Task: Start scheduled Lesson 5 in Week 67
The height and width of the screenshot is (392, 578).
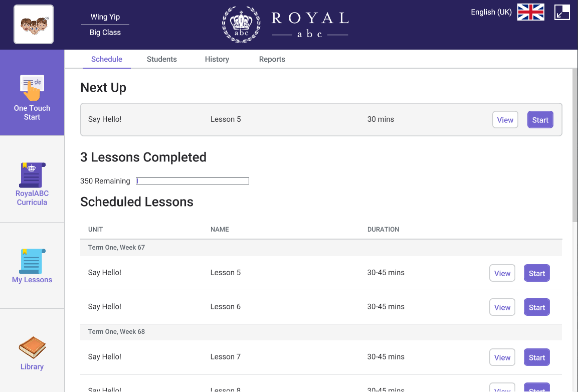Action: click(x=537, y=273)
